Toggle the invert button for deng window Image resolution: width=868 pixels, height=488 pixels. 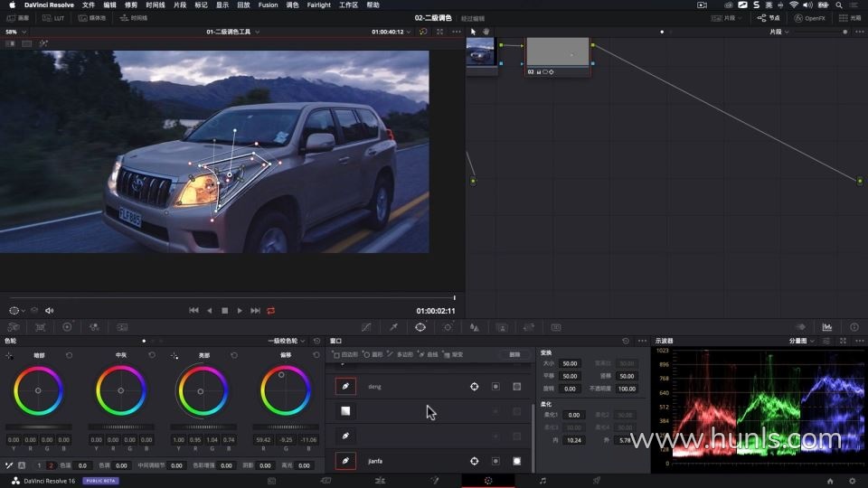tap(495, 387)
